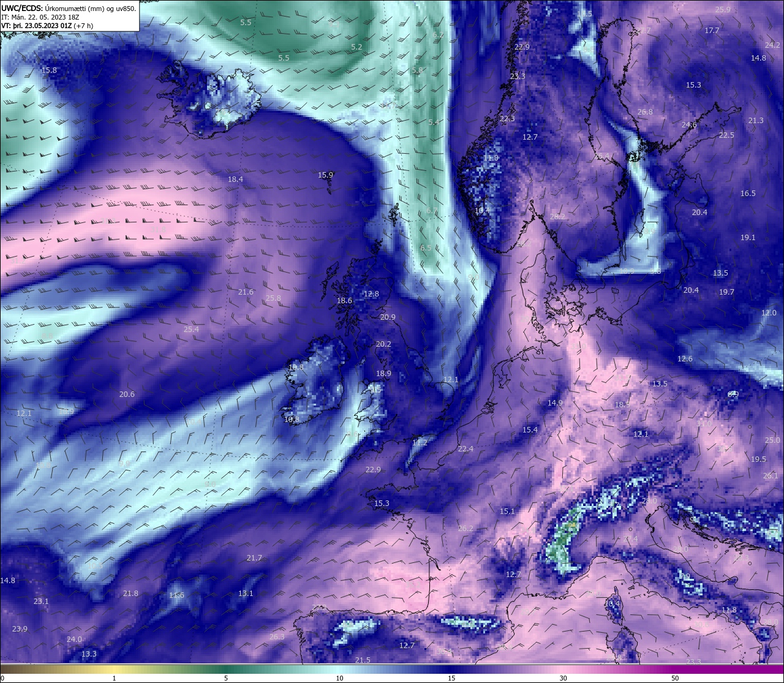Click the 15.8 value near Greenland
This screenshot has height=683, width=784.
[x=49, y=70]
